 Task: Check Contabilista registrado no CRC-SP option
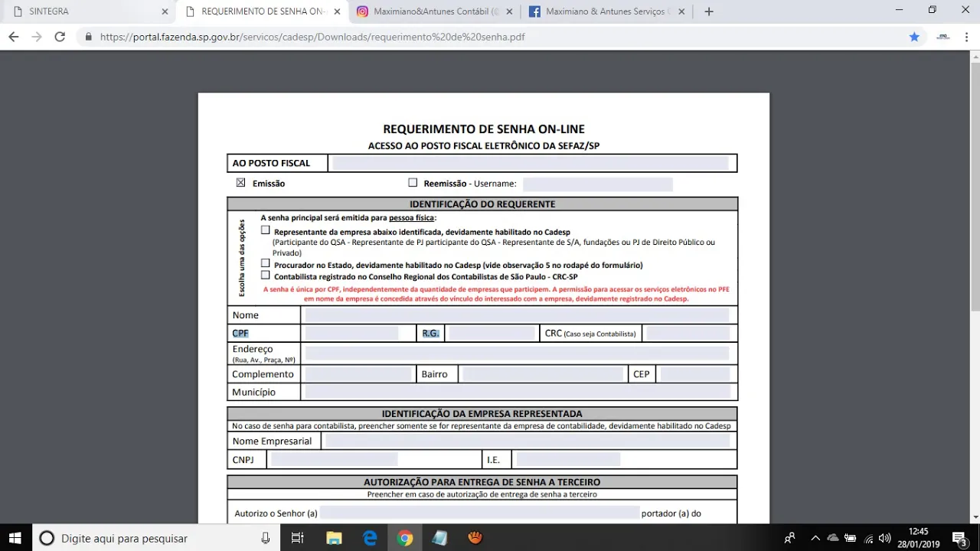[x=266, y=275]
